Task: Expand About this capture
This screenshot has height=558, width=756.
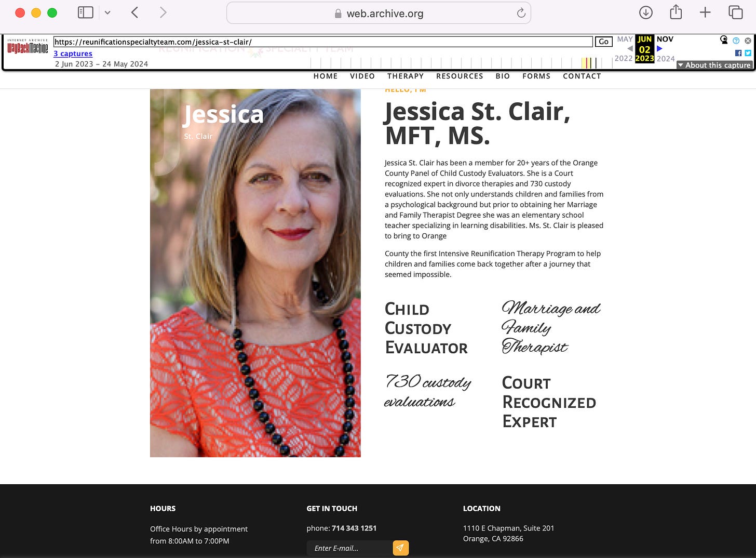Action: click(x=714, y=65)
